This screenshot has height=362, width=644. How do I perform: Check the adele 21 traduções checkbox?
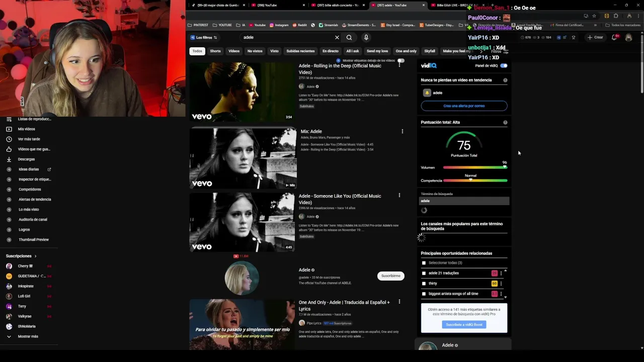tap(424, 273)
